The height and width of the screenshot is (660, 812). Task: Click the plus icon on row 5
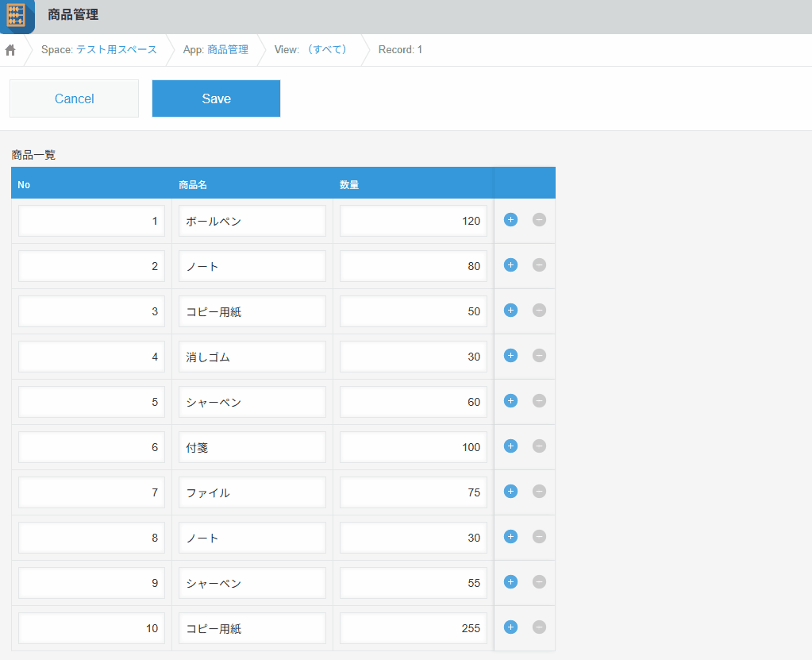point(510,401)
